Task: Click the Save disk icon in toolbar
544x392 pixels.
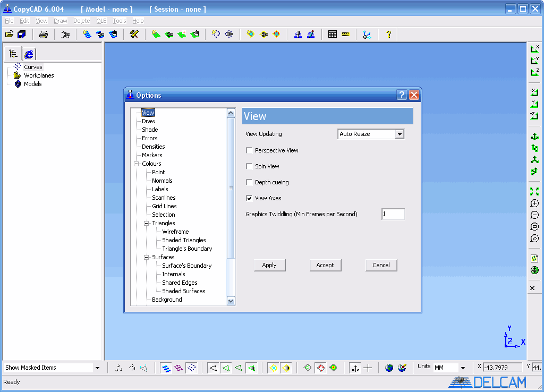Action: pyautogui.click(x=21, y=34)
